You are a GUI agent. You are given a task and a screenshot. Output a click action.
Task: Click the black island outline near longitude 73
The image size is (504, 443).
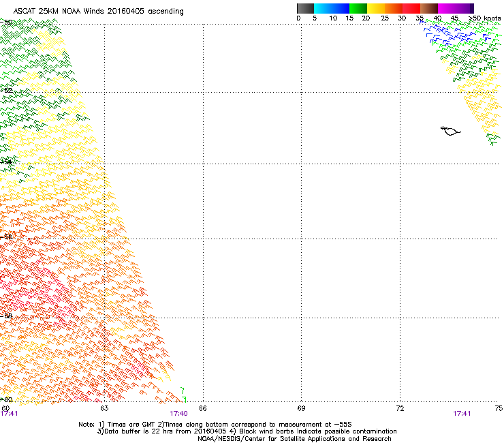pyautogui.click(x=451, y=131)
